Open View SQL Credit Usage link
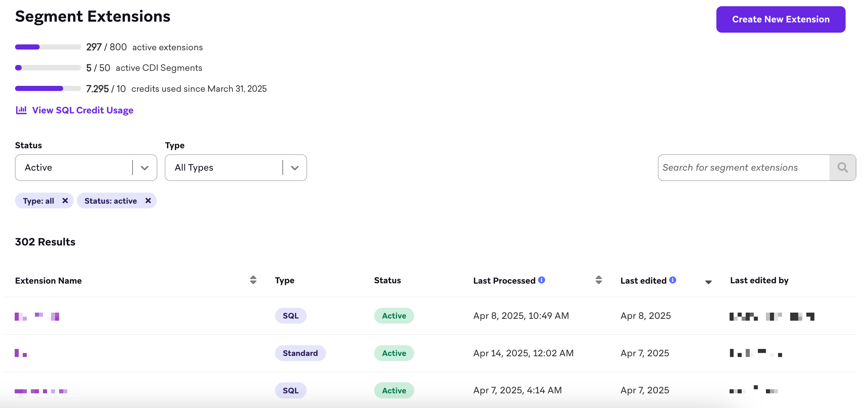 83,110
